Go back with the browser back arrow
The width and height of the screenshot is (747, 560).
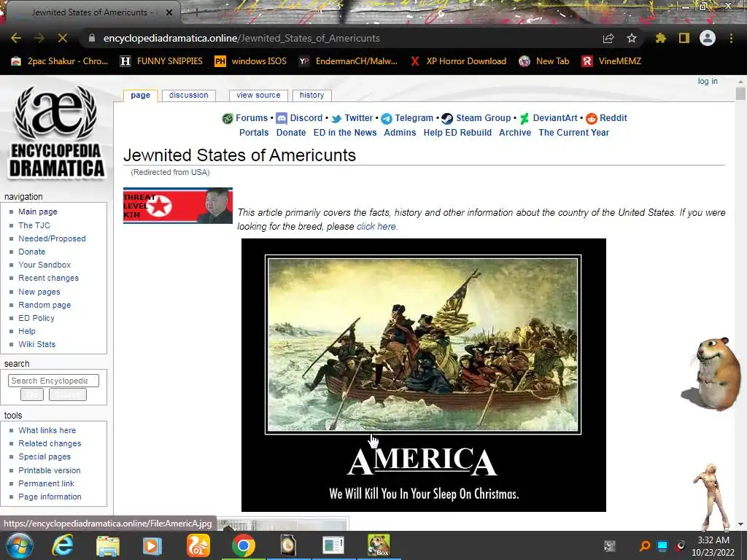(x=16, y=38)
